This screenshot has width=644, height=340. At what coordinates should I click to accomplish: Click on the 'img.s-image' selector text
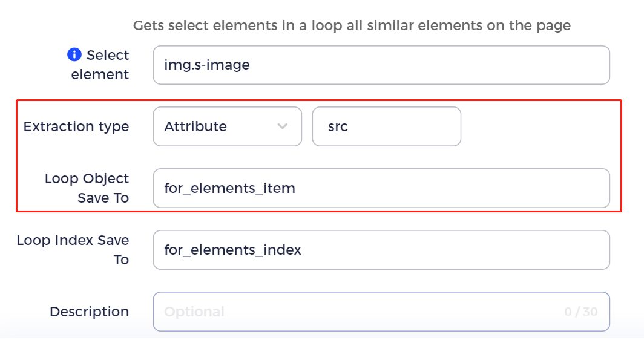pyautogui.click(x=207, y=65)
